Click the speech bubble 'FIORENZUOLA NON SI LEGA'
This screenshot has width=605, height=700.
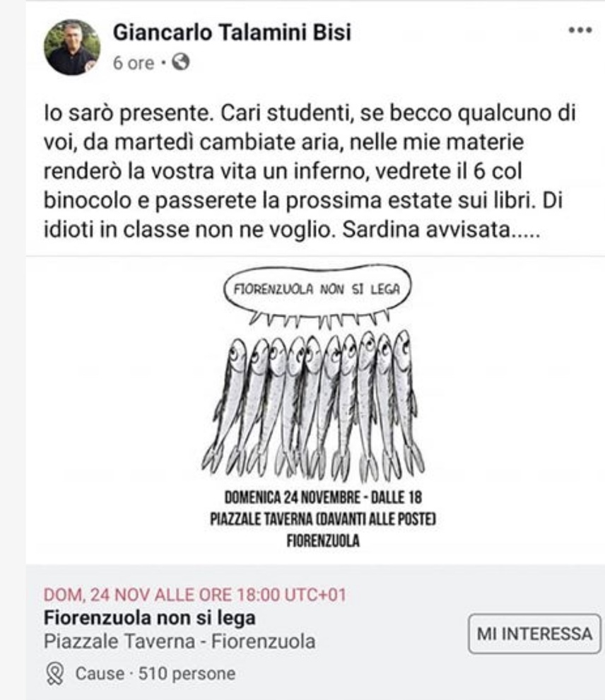(317, 289)
